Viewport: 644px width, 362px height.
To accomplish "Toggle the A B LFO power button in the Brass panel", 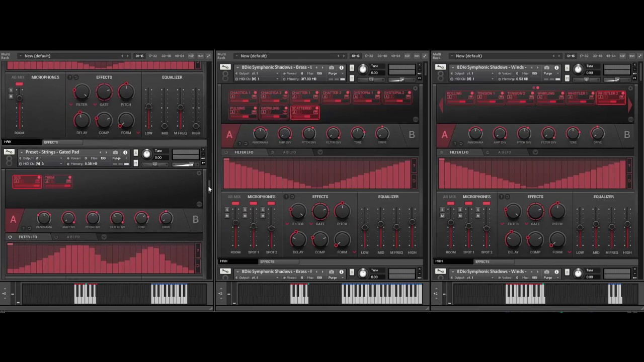I will click(272, 152).
